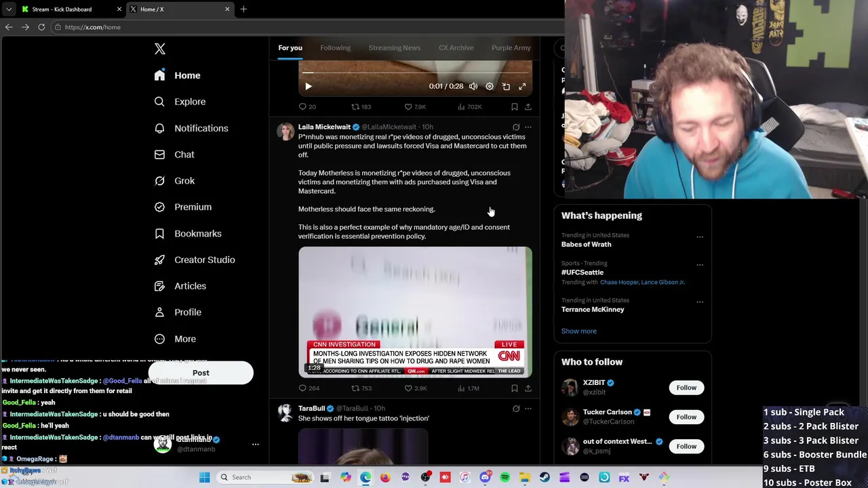Switch to the CX Archive tab
This screenshot has width=868, height=488.
[x=456, y=48]
